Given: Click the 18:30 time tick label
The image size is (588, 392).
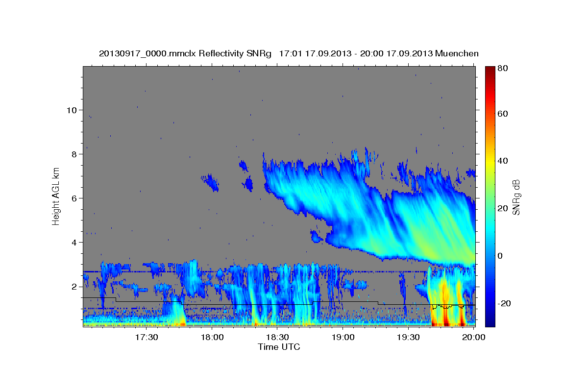Looking at the screenshot, I should [x=277, y=338].
